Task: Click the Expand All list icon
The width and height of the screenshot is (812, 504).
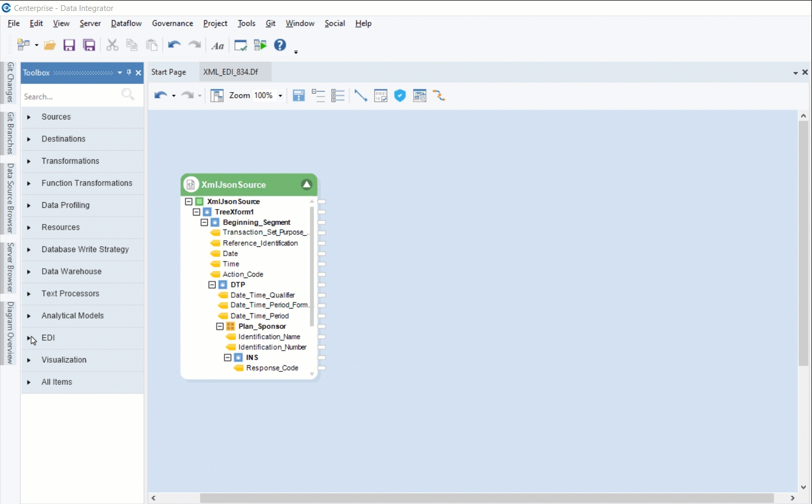Action: pyautogui.click(x=338, y=96)
